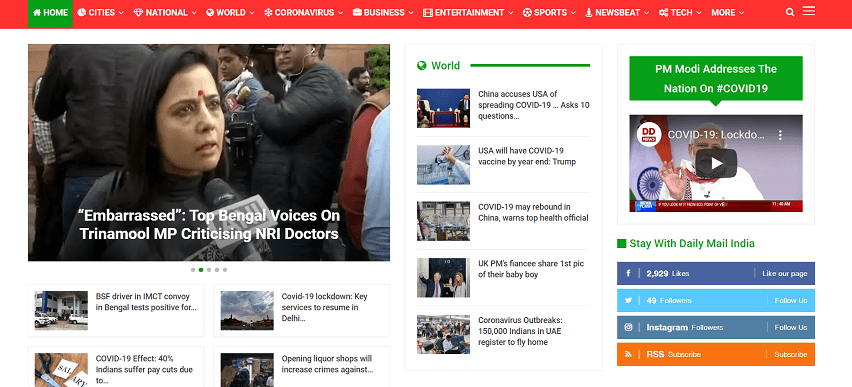
Task: Click the 'World' section heading
Action: point(446,66)
